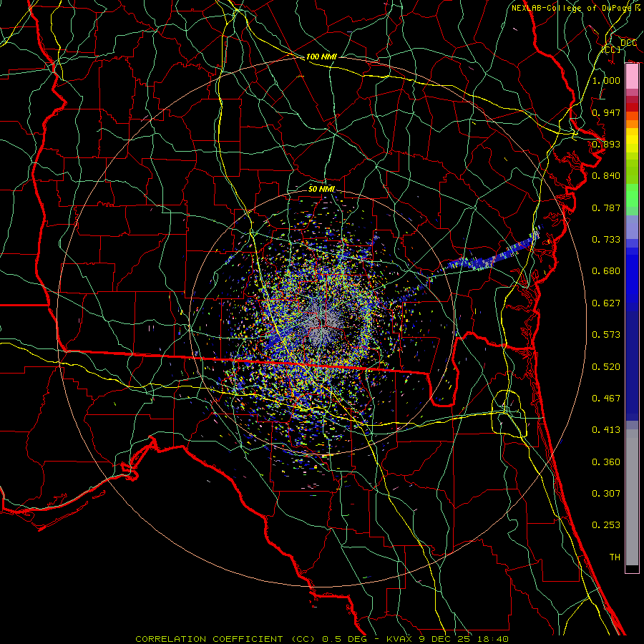Click the 1.000 scale value
Screen dimensions: 644x644
point(606,80)
